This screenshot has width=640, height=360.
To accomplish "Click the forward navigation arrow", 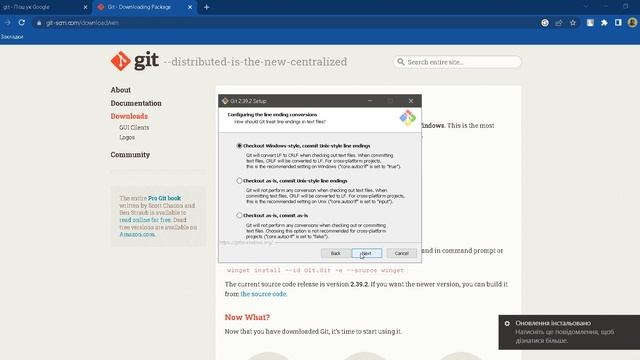I will coord(7,22).
